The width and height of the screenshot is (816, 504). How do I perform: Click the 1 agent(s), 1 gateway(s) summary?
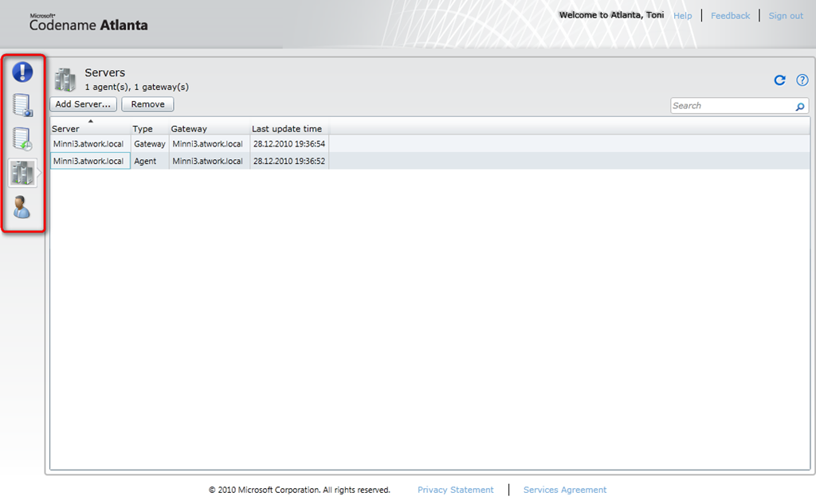tap(137, 87)
